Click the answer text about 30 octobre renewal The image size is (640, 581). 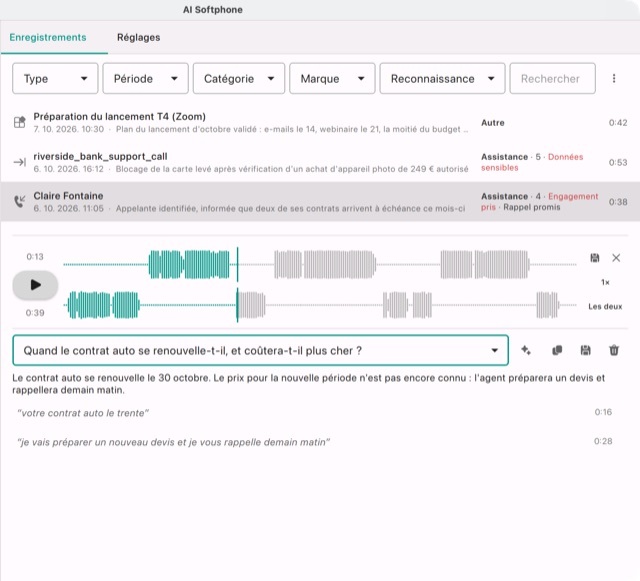[309, 384]
